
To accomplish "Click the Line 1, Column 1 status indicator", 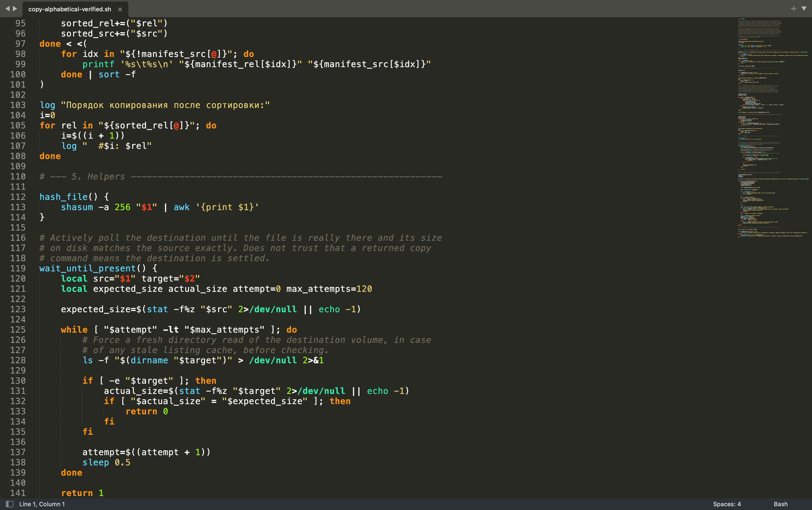I will (42, 504).
